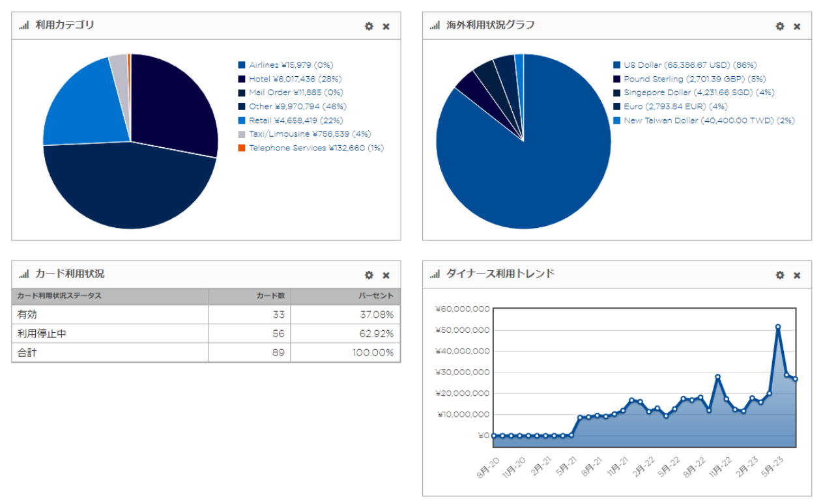
Task: Open settings gear on ダイナース利用トレンド panel
Action: click(780, 275)
